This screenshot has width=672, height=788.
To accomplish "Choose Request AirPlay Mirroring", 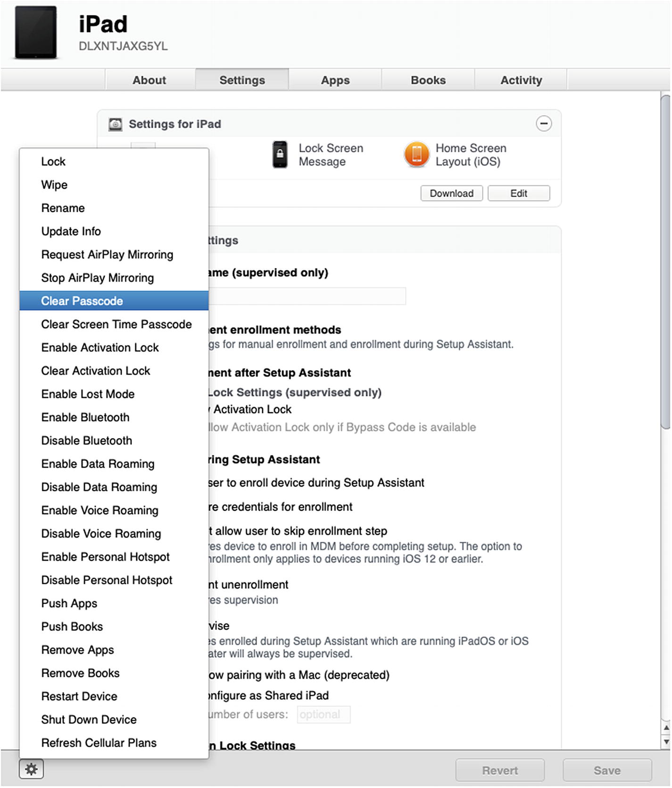I will (x=114, y=255).
